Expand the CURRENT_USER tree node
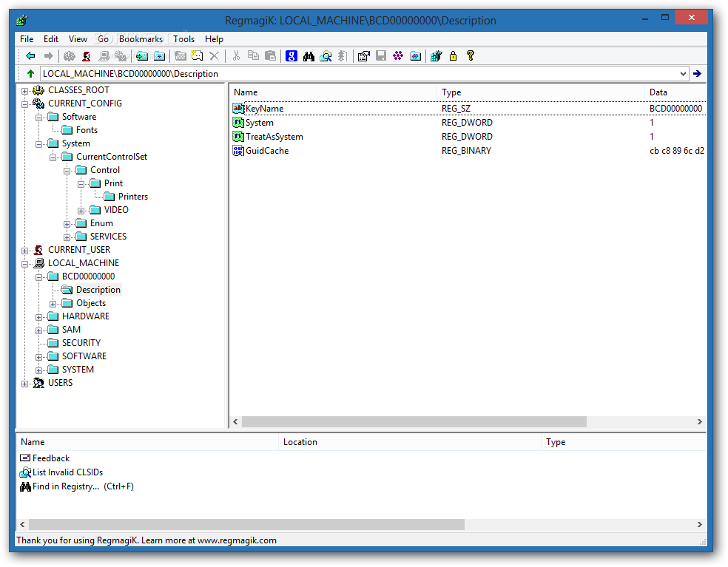The height and width of the screenshot is (567, 728). [x=24, y=251]
